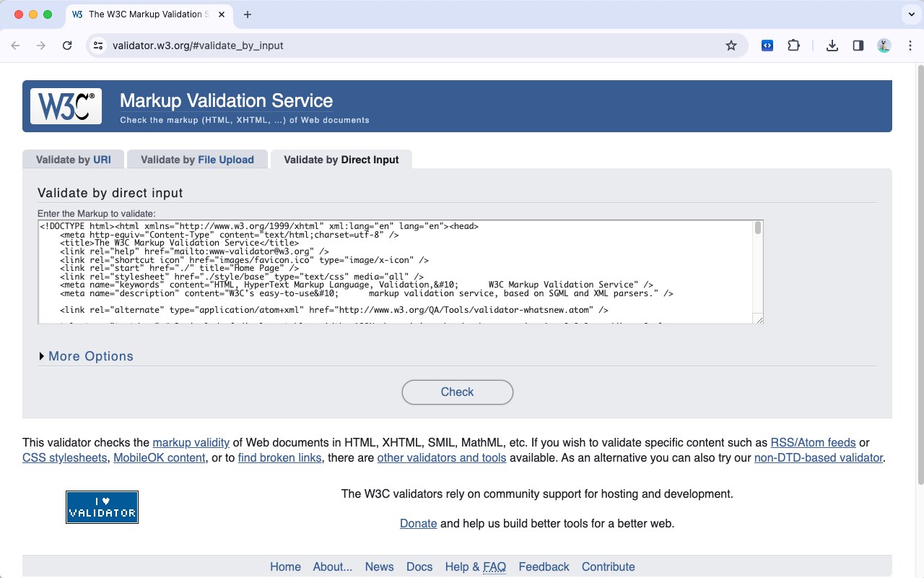Image resolution: width=924 pixels, height=578 pixels.
Task: Click the browser forward arrow
Action: pos(41,46)
